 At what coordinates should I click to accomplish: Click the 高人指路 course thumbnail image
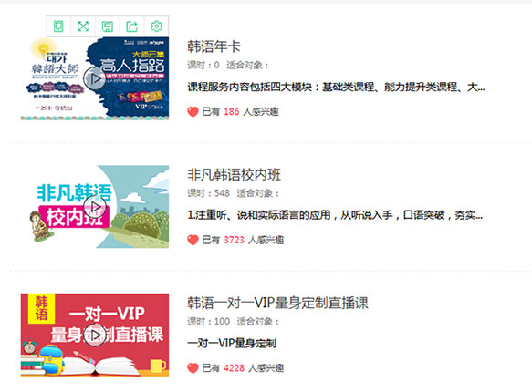(95, 78)
